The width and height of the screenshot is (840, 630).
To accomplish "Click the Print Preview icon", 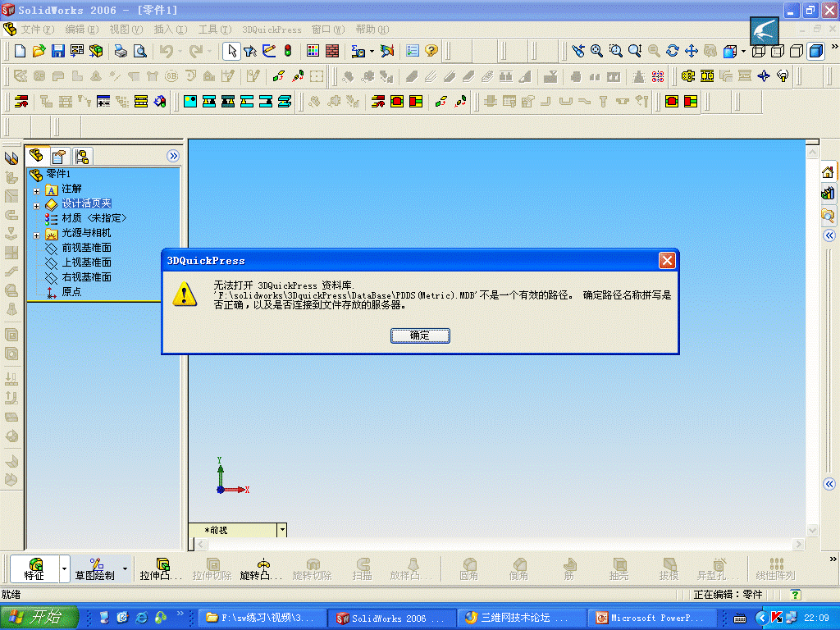I will (x=139, y=51).
